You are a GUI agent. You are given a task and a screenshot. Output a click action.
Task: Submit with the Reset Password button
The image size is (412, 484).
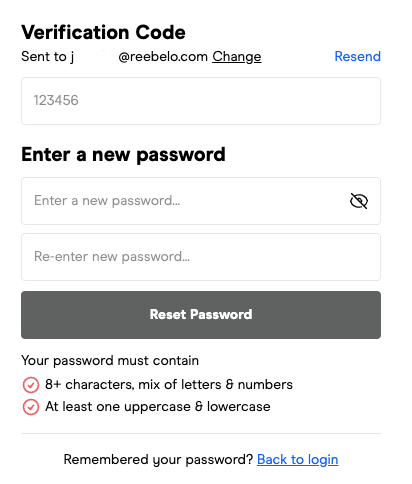pyautogui.click(x=201, y=315)
